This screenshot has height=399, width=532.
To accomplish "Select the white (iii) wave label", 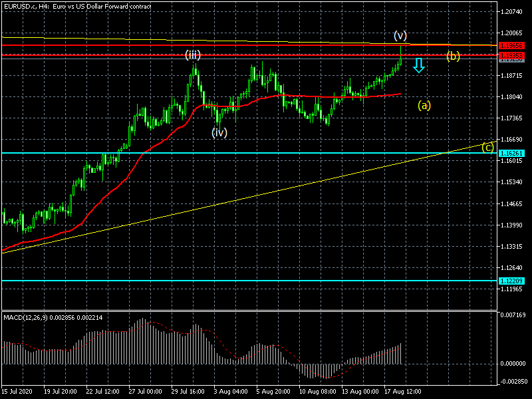I will pyautogui.click(x=193, y=55).
